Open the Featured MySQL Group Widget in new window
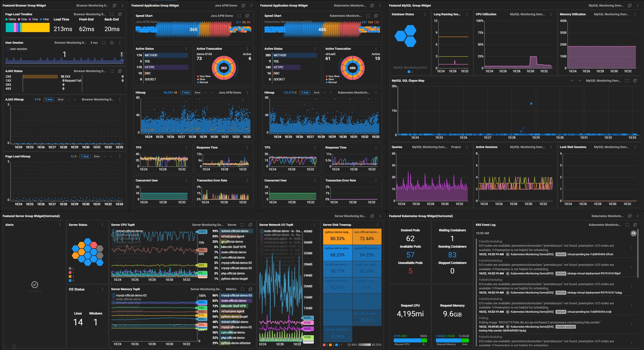Image resolution: width=644 pixels, height=350 pixels. tap(629, 5)
